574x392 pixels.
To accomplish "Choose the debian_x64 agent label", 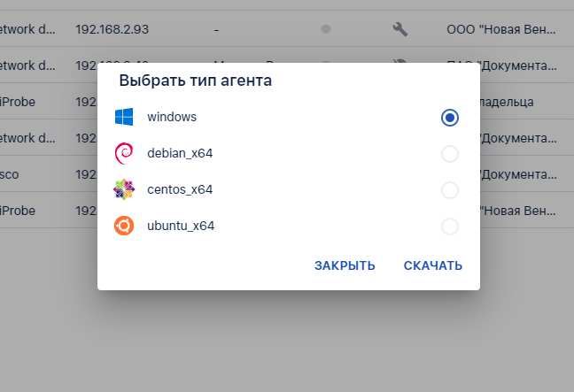I will 180,153.
